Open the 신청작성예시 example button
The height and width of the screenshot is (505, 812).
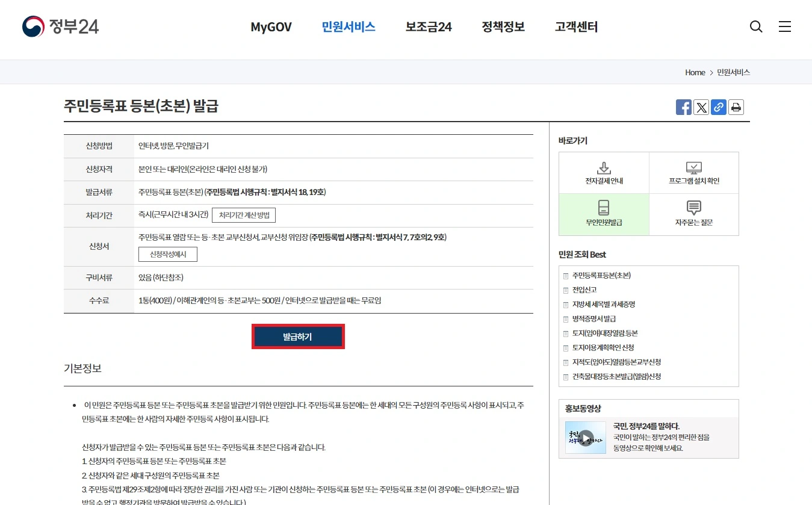click(168, 254)
